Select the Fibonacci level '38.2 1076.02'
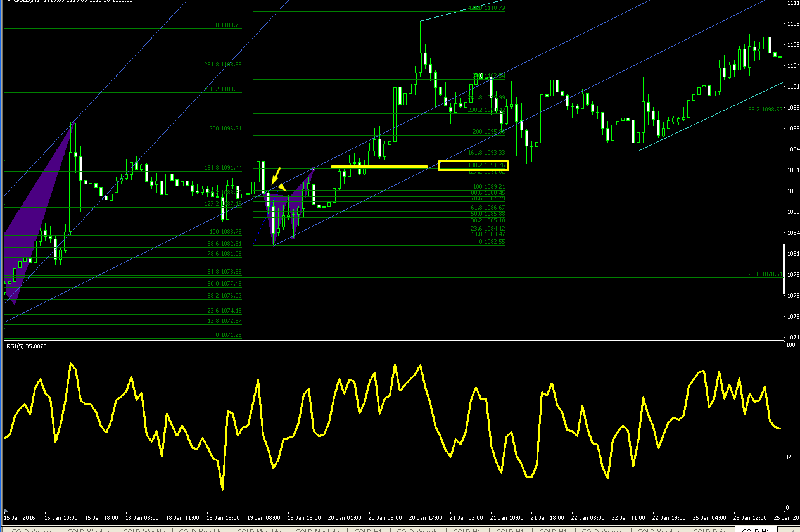Image resolution: width=800 pixels, height=532 pixels. [224, 295]
